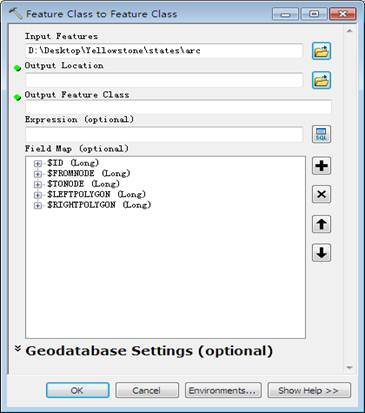Expand the $ID (Long) field node
The image size is (365, 413).
pos(38,163)
